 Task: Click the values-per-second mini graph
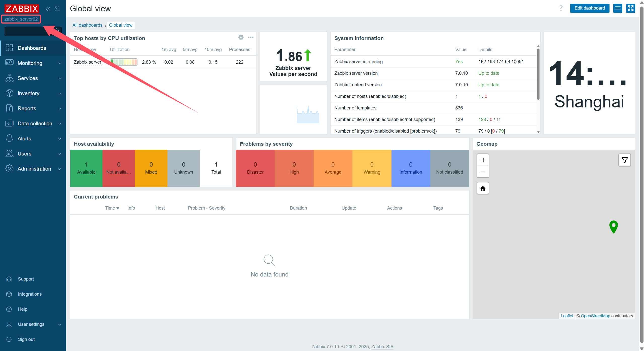[x=308, y=114]
